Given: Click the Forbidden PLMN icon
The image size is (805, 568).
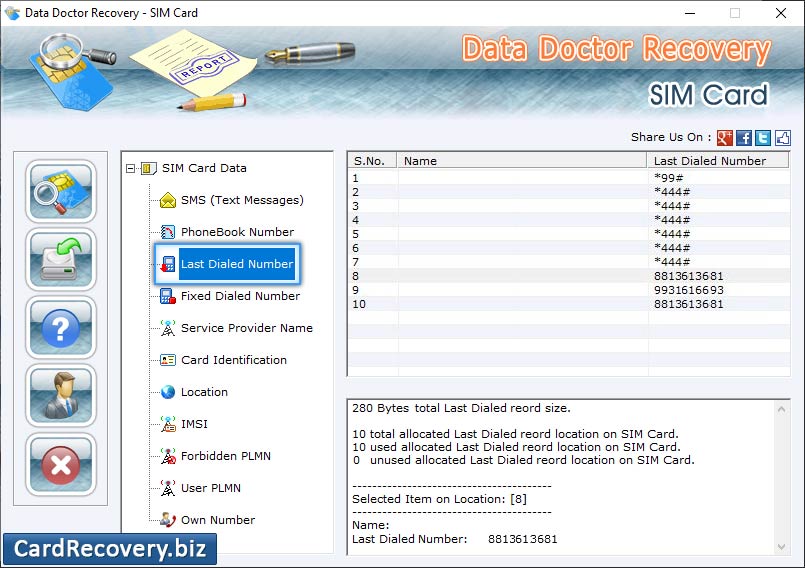Looking at the screenshot, I should coord(168,456).
